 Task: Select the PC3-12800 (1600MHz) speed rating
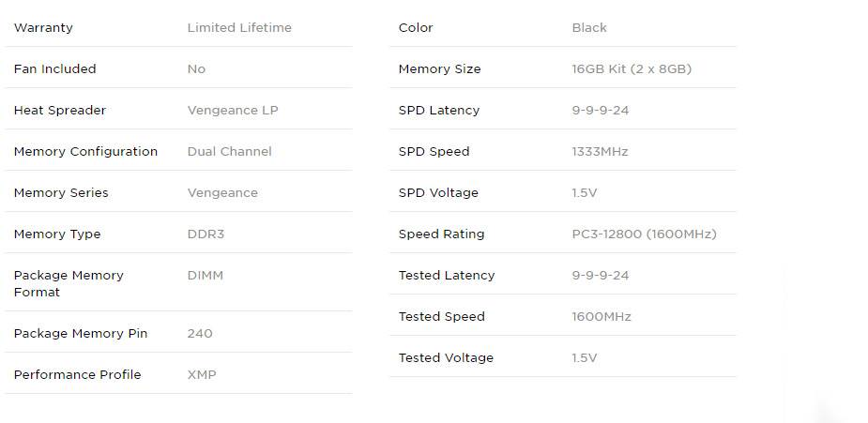point(644,234)
